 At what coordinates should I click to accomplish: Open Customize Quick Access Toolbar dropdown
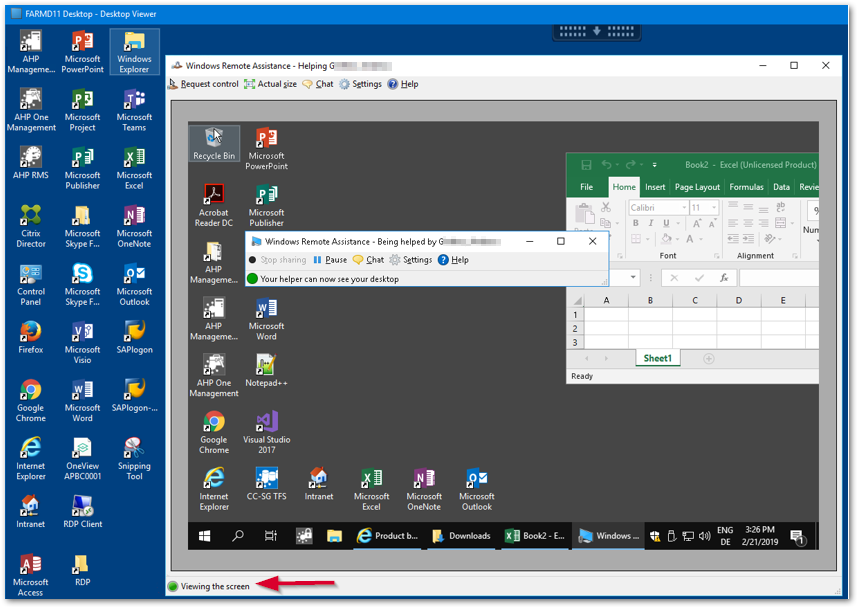pyautogui.click(x=654, y=165)
